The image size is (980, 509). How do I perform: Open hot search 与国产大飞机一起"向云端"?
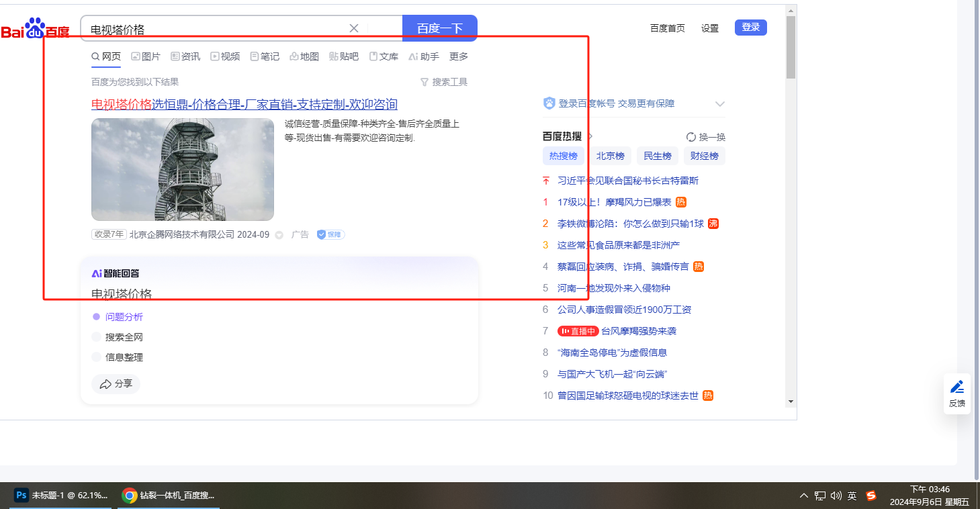(x=612, y=374)
